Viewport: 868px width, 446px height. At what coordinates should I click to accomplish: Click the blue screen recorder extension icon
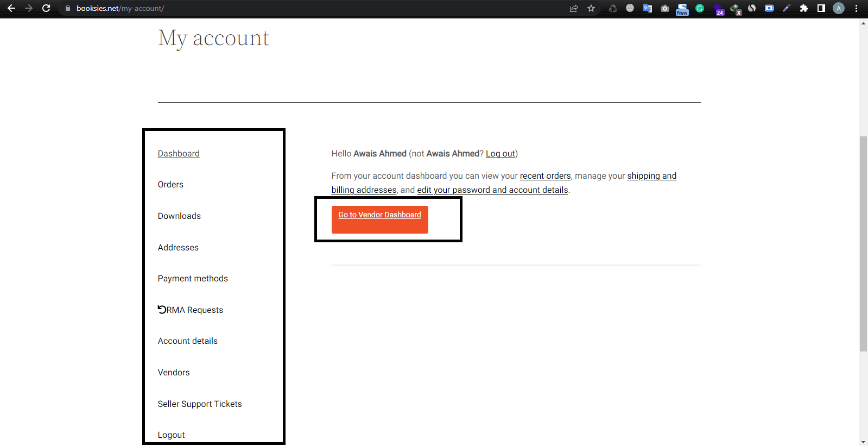(x=769, y=8)
